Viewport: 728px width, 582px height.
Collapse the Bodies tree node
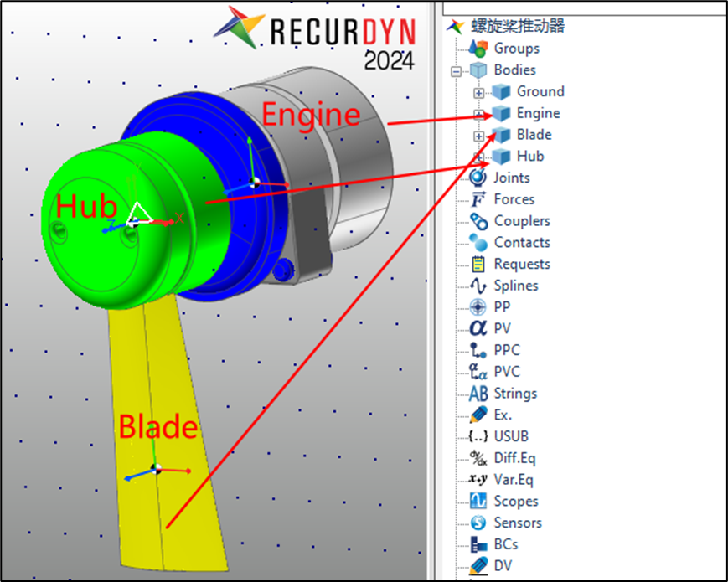pyautogui.click(x=457, y=71)
